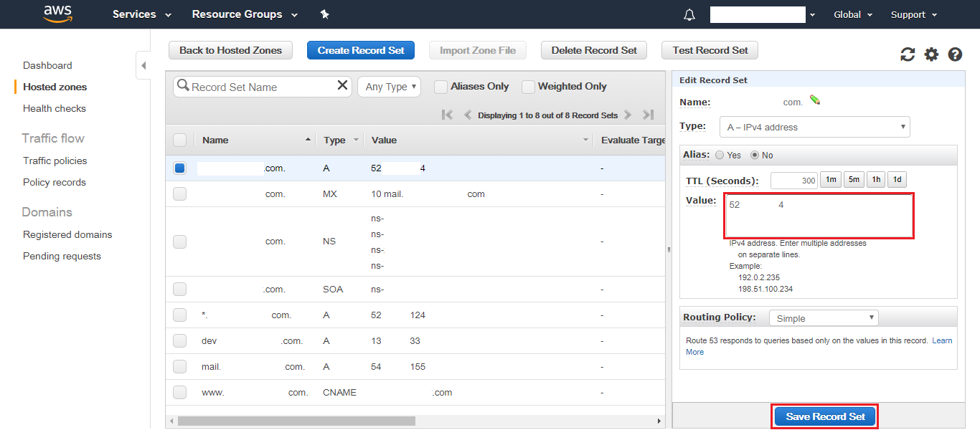Collapse the left navigation sidebar
This screenshot has height=435, width=980.
pos(143,65)
